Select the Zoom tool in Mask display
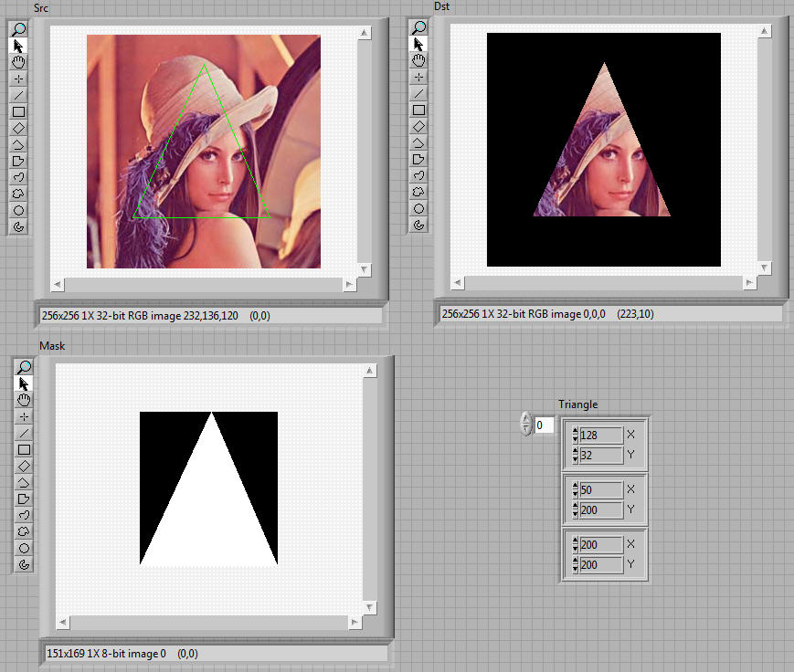 pos(24,367)
